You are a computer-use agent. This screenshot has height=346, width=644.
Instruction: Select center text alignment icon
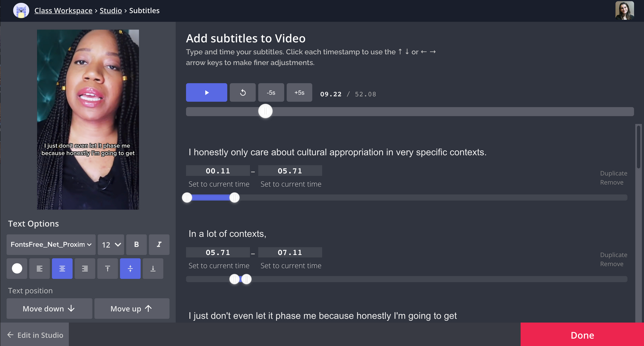coord(62,269)
